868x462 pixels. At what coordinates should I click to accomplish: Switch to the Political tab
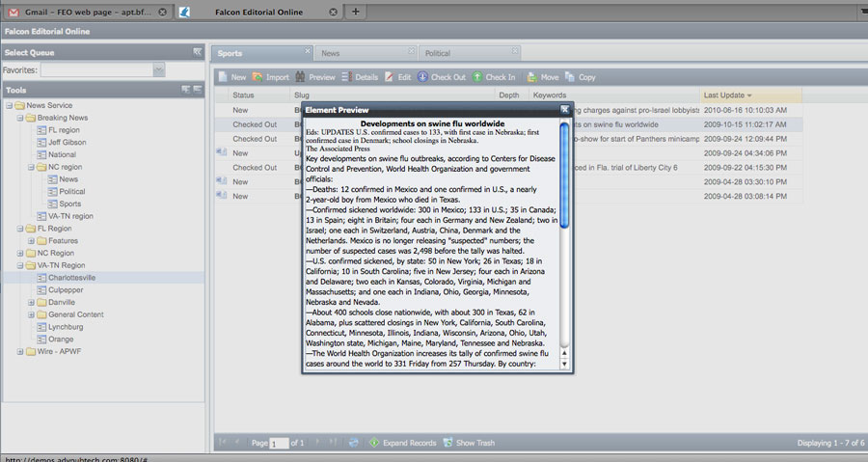[x=437, y=54]
